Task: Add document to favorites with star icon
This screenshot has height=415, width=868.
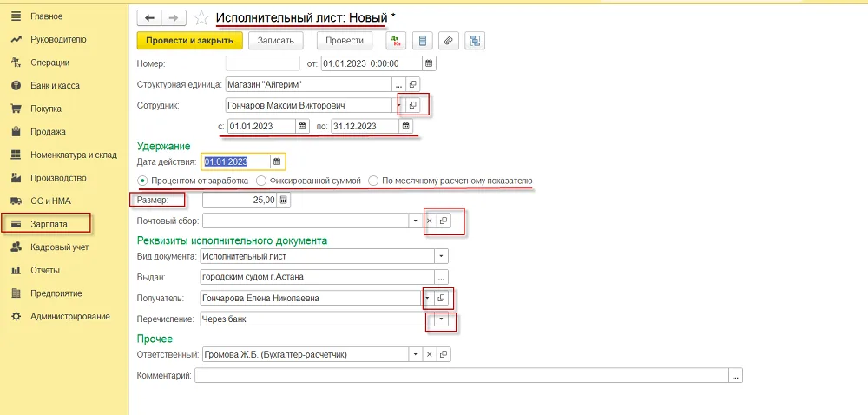Action: (201, 18)
